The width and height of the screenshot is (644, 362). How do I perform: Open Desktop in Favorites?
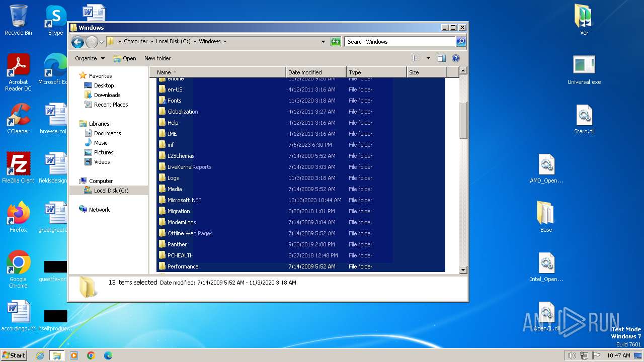[x=104, y=85]
